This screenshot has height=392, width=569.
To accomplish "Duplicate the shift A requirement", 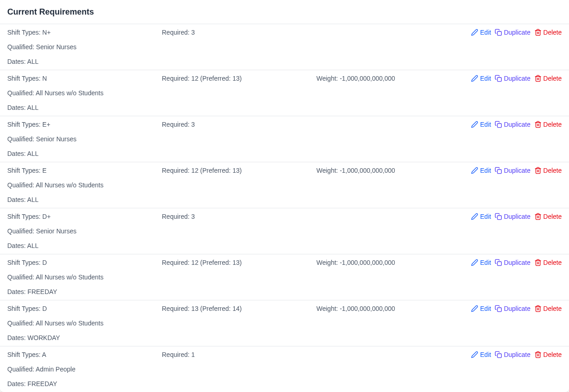I will click(512, 355).
